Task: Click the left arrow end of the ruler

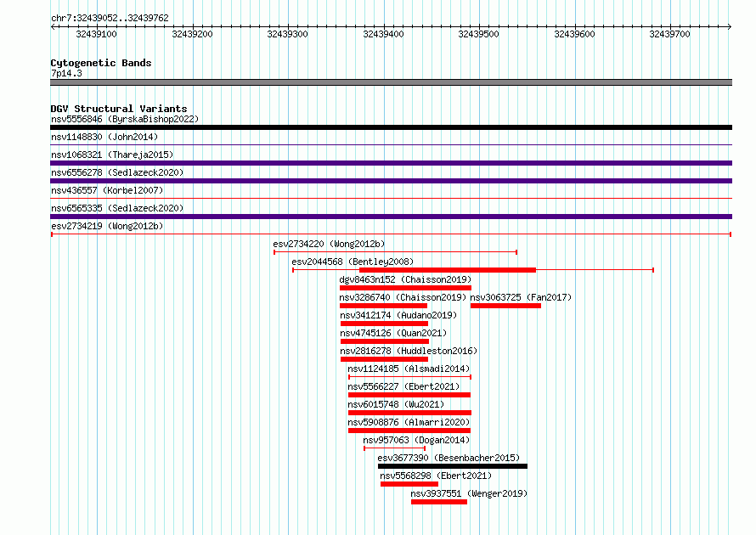Action: pyautogui.click(x=53, y=27)
